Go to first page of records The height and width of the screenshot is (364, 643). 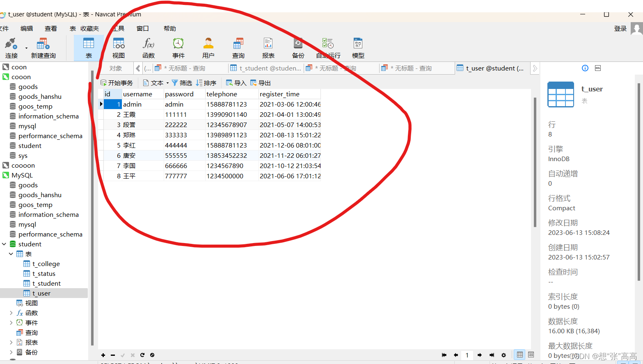(444, 355)
